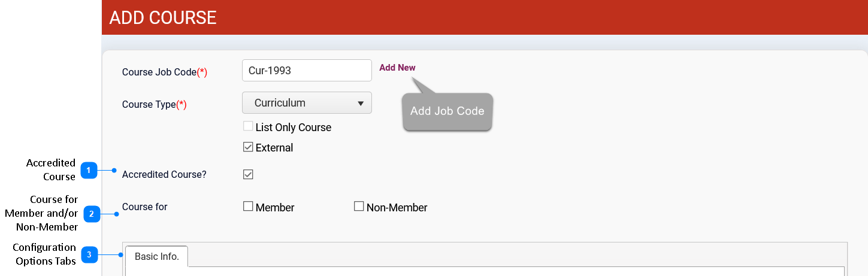The width and height of the screenshot is (868, 276).
Task: Click the Course for field label
Action: click(x=145, y=207)
